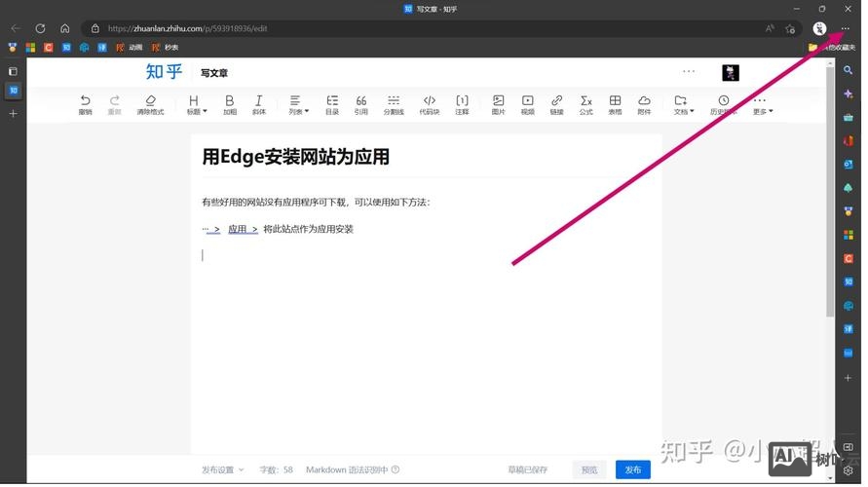The image size is (868, 487).
Task: Open the 秒表 bookmark in favorites bar
Action: 165,48
